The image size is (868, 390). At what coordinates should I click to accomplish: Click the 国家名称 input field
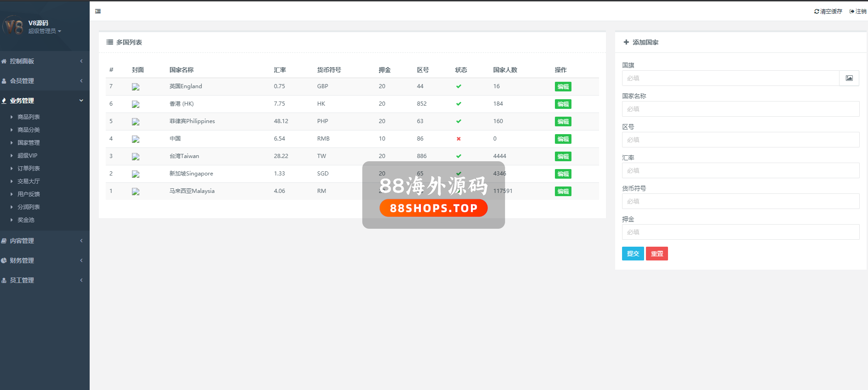(x=740, y=109)
